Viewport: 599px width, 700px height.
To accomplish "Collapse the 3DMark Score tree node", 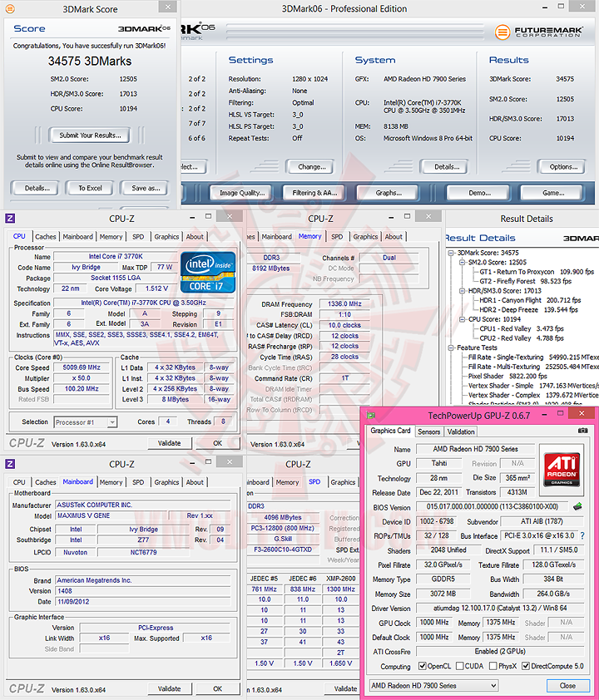I will pyautogui.click(x=451, y=253).
